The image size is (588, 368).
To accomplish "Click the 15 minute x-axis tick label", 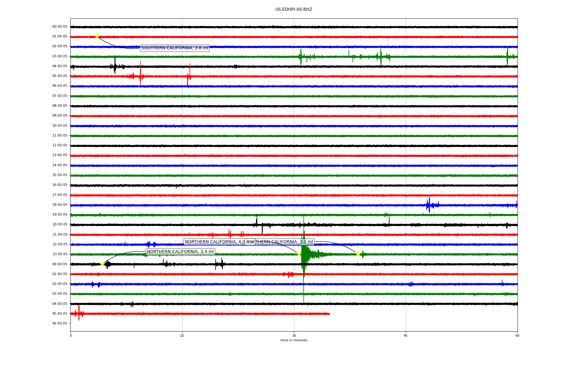I will [182, 335].
